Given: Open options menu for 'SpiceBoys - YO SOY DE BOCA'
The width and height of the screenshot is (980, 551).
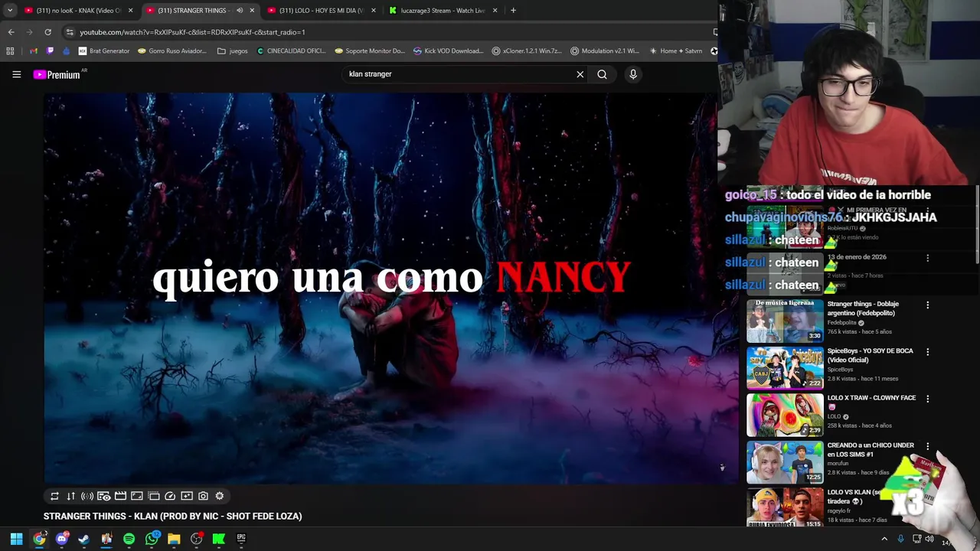Looking at the screenshot, I should pos(927,352).
